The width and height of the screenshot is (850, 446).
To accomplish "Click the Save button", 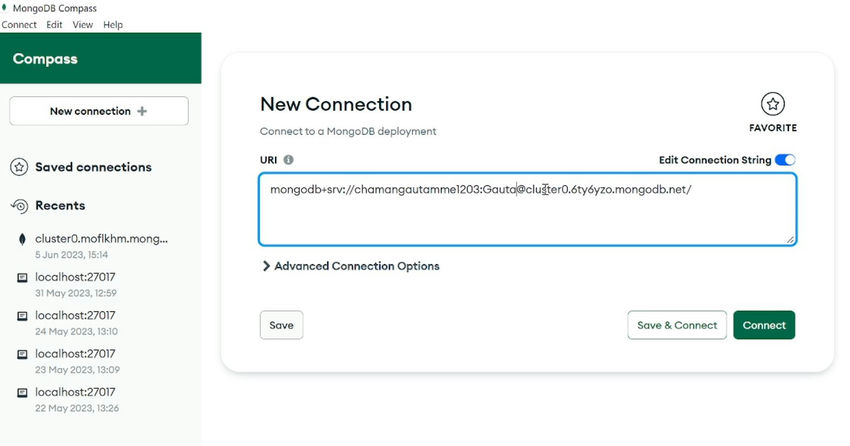I will pos(281,325).
